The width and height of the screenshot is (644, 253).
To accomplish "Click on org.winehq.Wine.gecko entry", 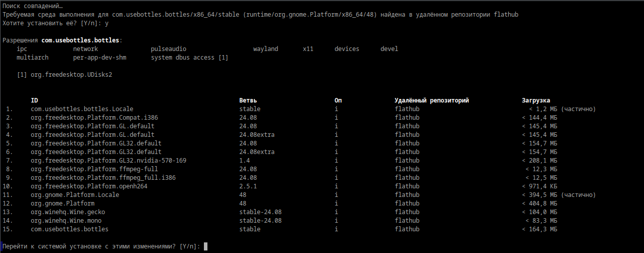I will click(68, 212).
